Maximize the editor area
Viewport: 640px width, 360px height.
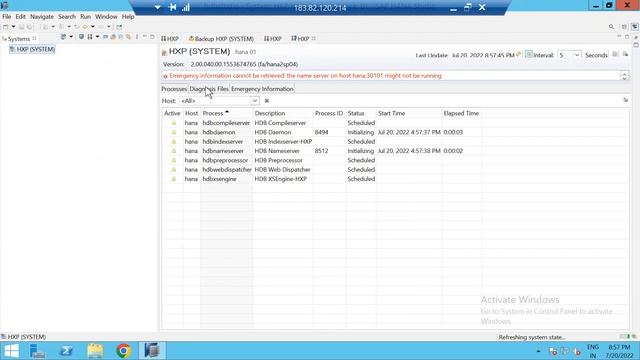point(627,37)
